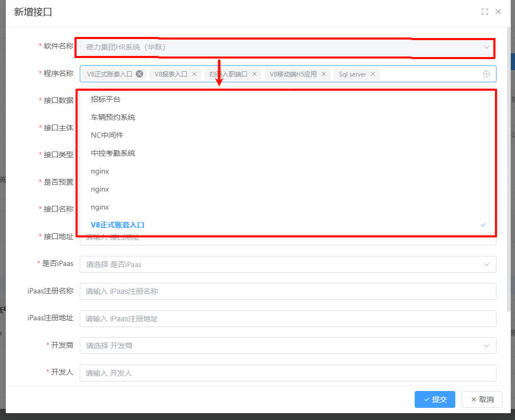This screenshot has width=515, height=420.
Task: Toggle fullscreen for the 新增接口 dialog
Action: [484, 12]
